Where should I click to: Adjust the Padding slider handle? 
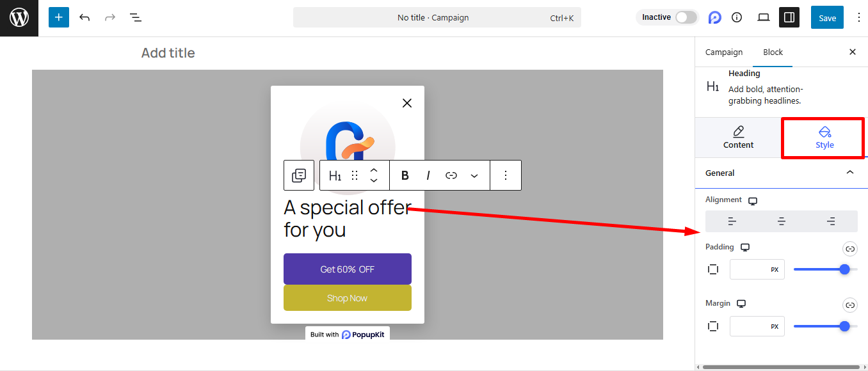point(844,269)
